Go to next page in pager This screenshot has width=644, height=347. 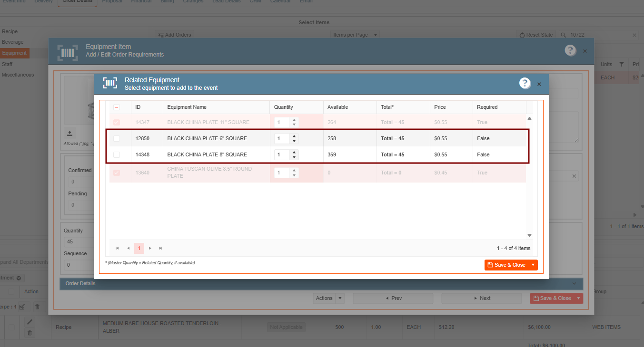(150, 248)
